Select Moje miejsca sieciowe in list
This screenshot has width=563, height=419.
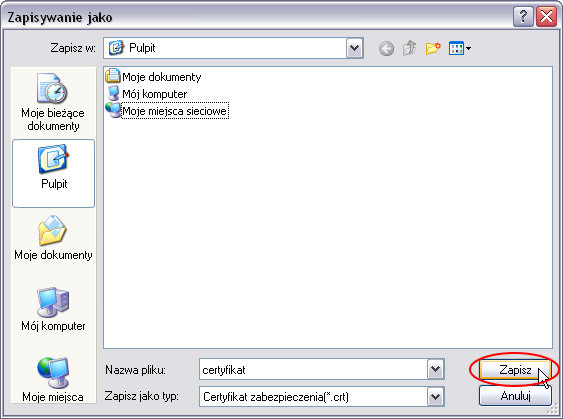167,111
